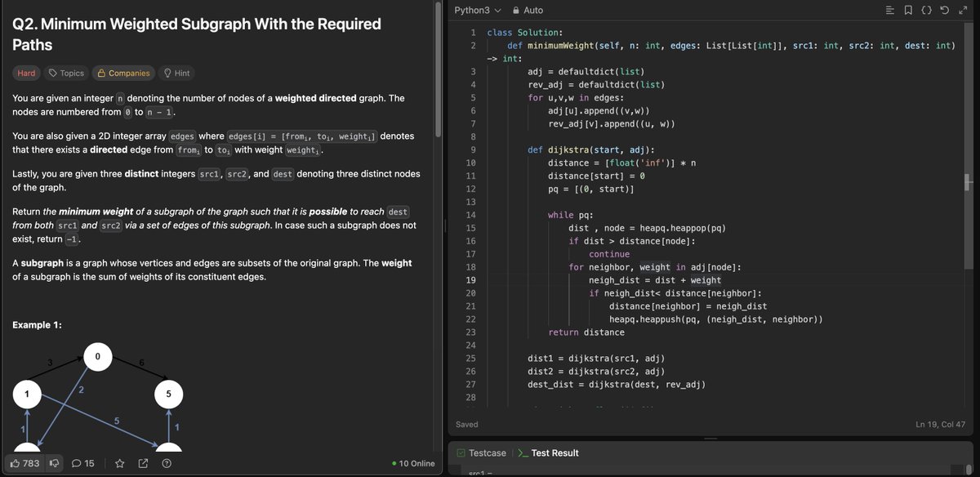Click the share link icon in footer

point(144,463)
